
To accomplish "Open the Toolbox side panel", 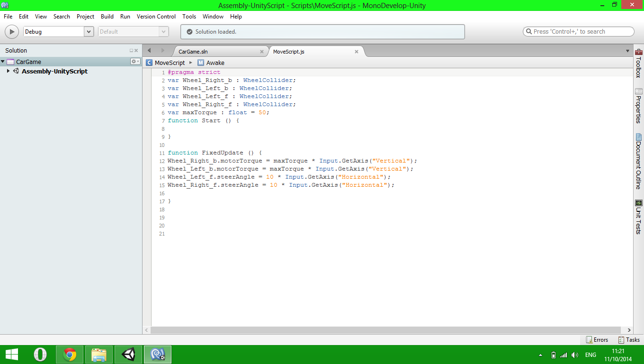I will (x=638, y=63).
